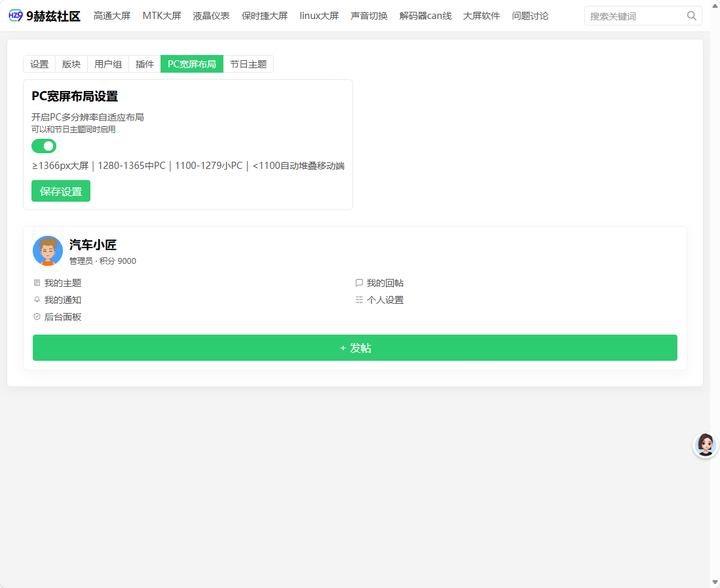
Task: Click the PC宽屏布局设置 heading
Action: coord(75,96)
